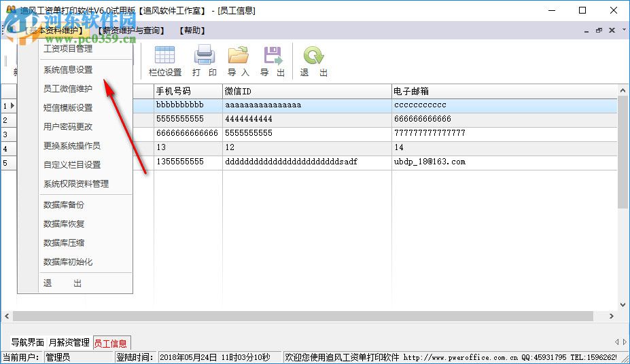The width and height of the screenshot is (630, 364).
Task: Choose 数据库备份 menu item
Action: 63,204
